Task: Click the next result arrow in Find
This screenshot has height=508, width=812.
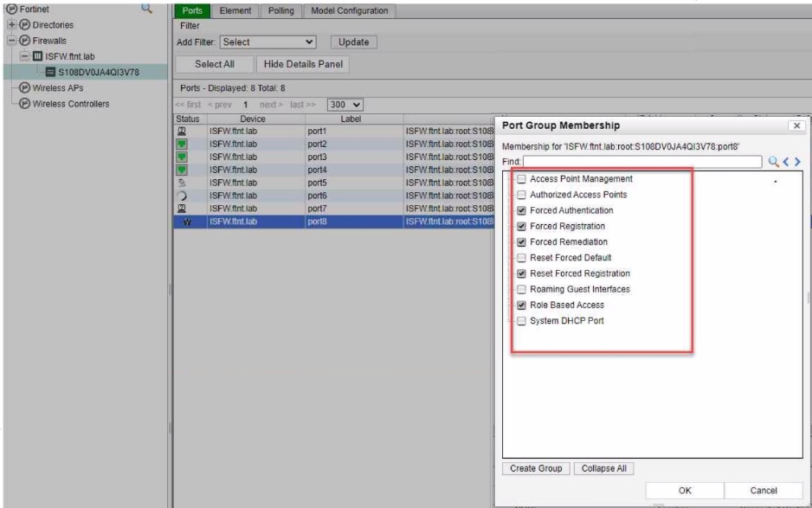Action: pos(796,161)
